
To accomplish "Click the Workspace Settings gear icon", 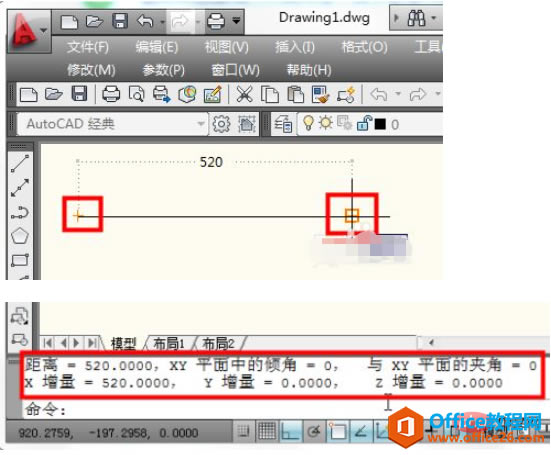I will 221,124.
